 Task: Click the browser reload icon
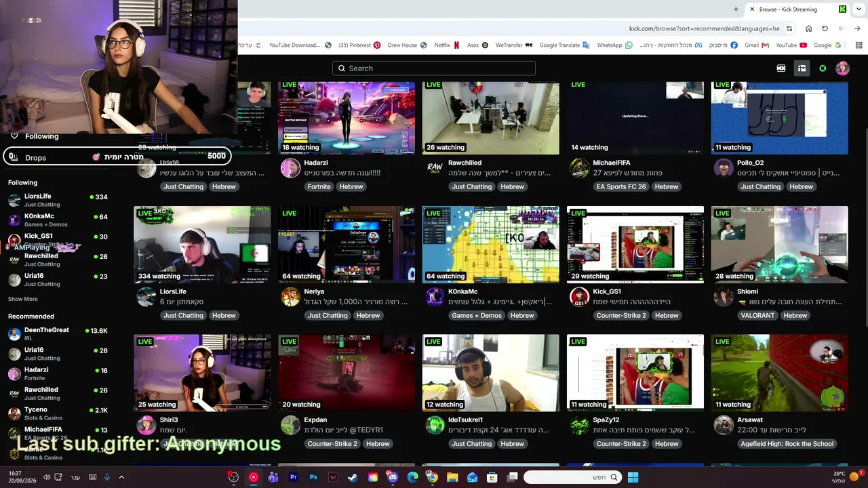[x=825, y=28]
